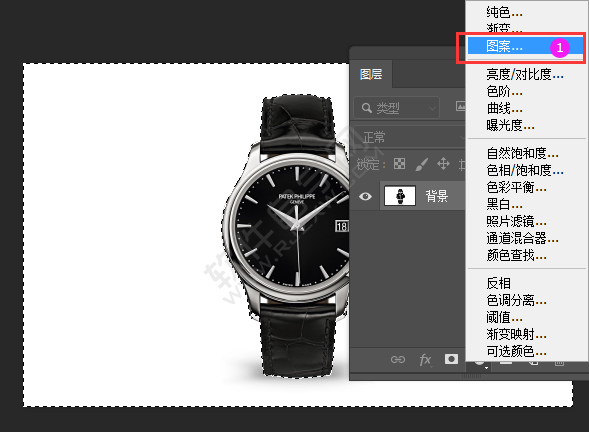
Task: Click the link layers icon
Action: pos(397,359)
